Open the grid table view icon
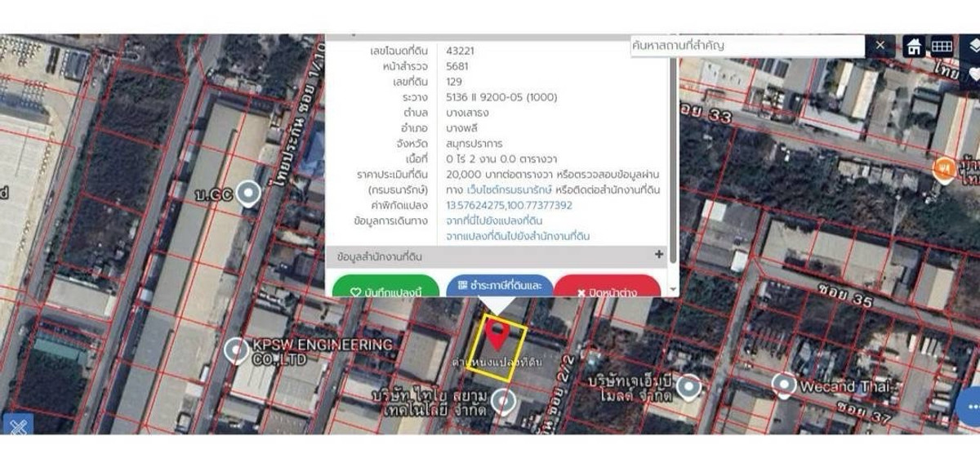This screenshot has width=980, height=450. point(942,47)
